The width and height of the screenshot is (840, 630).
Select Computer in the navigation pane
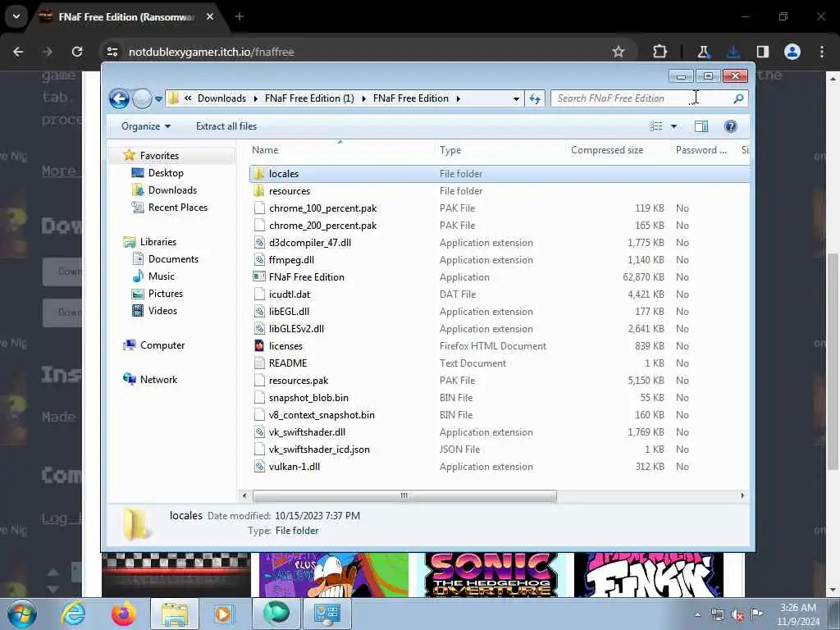pyautogui.click(x=162, y=345)
